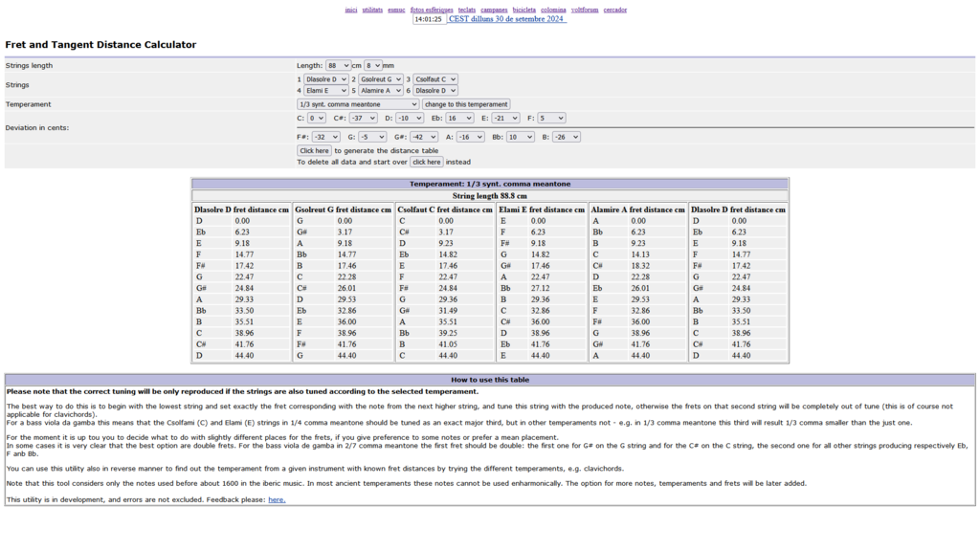980x551 pixels.
Task: Open string 1 'Dlasolre D' dropdown
Action: [325, 79]
